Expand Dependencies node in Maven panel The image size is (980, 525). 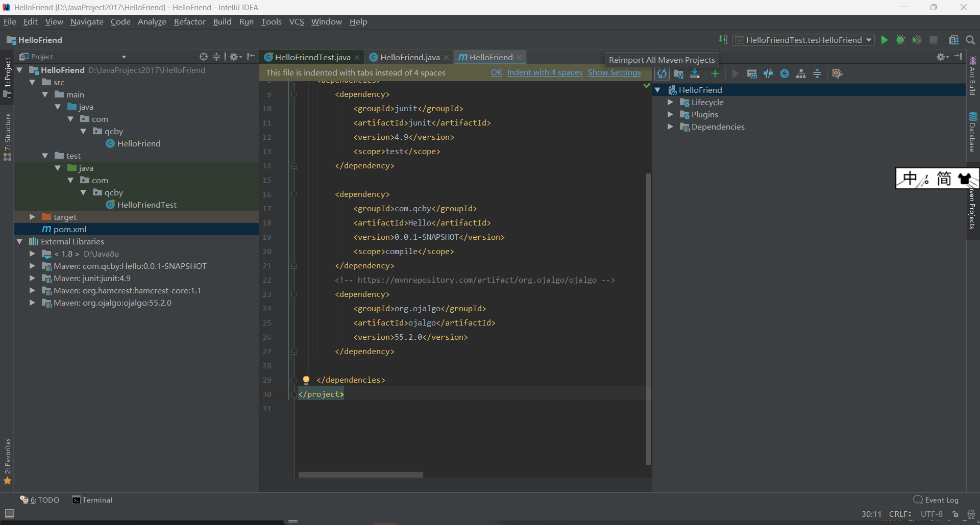[670, 127]
